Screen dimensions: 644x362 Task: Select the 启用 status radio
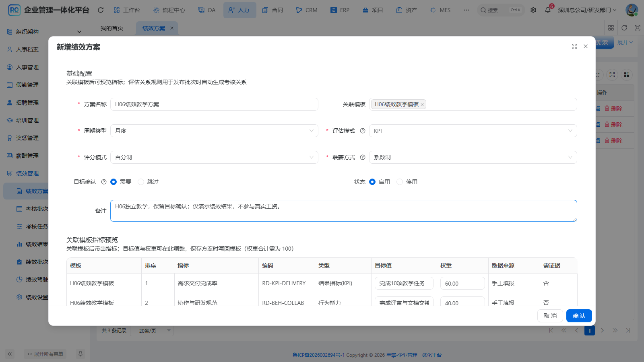(x=372, y=182)
